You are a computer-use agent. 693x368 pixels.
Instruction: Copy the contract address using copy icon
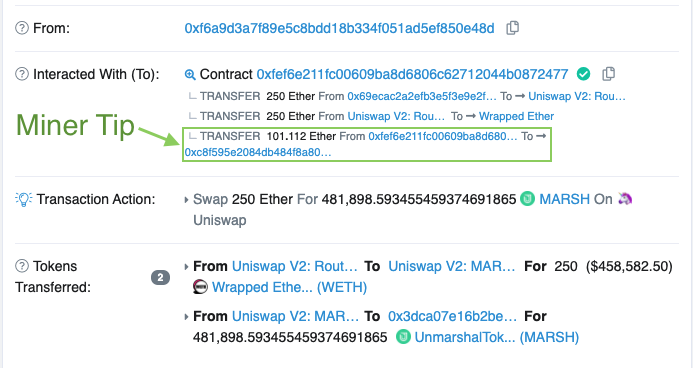point(609,74)
